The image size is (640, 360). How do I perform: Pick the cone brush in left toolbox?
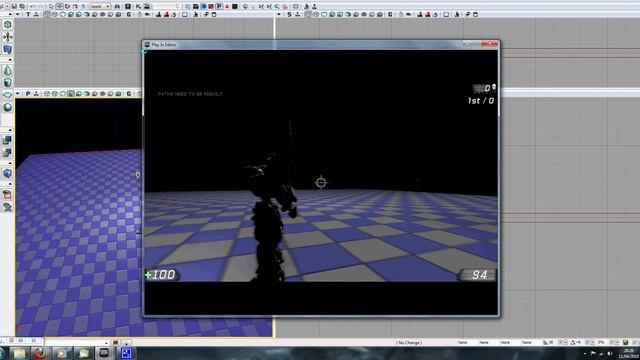pos(7,70)
